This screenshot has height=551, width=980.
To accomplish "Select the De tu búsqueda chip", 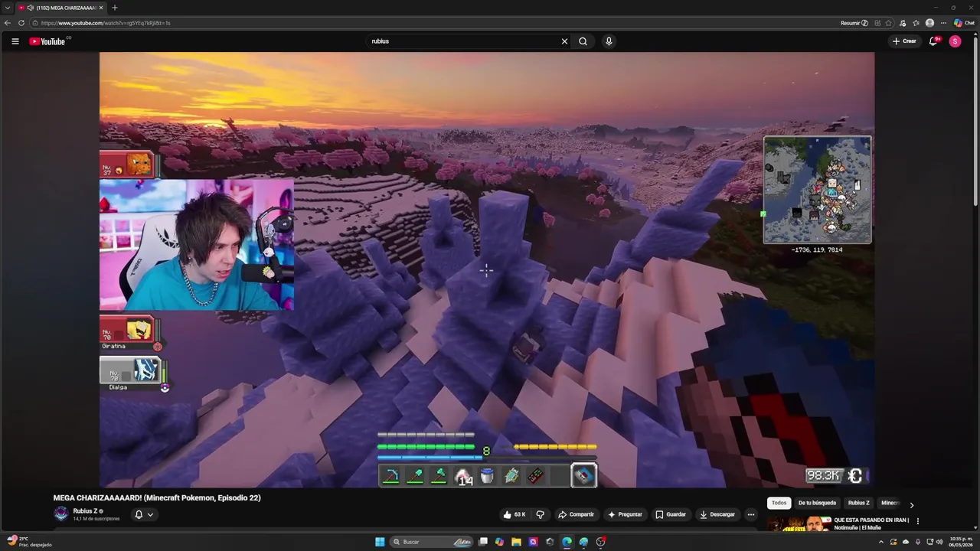I will (817, 503).
